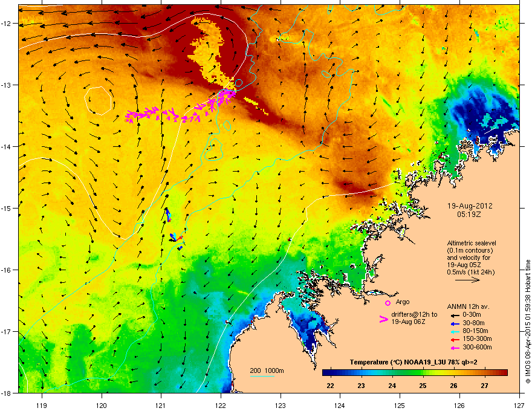Click the temperature colorbar at 25 degrees
This screenshot has width=532, height=411.
(x=423, y=373)
